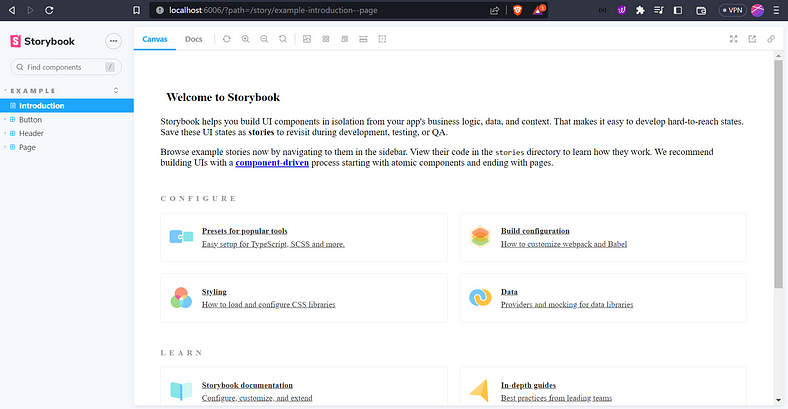The height and width of the screenshot is (409, 788).
Task: Click the copy canvas link icon
Action: [771, 39]
